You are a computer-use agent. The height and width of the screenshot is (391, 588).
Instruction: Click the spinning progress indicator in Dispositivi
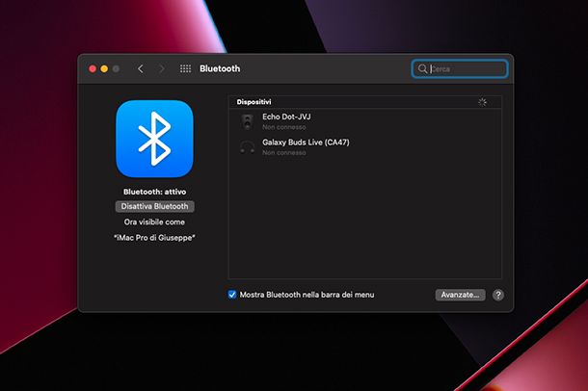(482, 102)
